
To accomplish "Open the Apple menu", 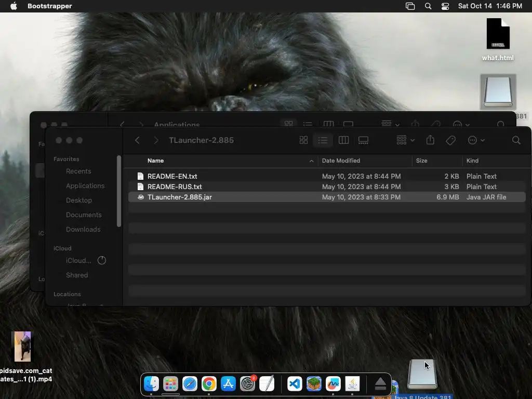I will [x=14, y=6].
